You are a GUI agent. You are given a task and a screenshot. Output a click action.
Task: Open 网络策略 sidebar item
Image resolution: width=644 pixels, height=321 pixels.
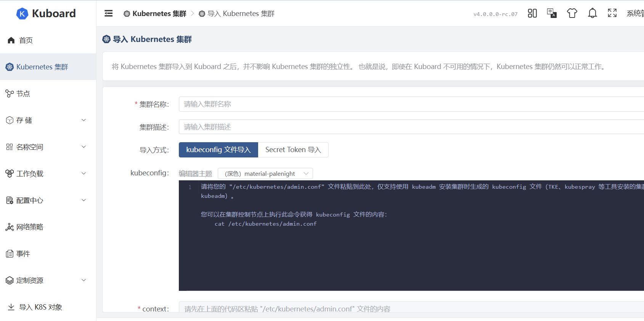pos(48,227)
